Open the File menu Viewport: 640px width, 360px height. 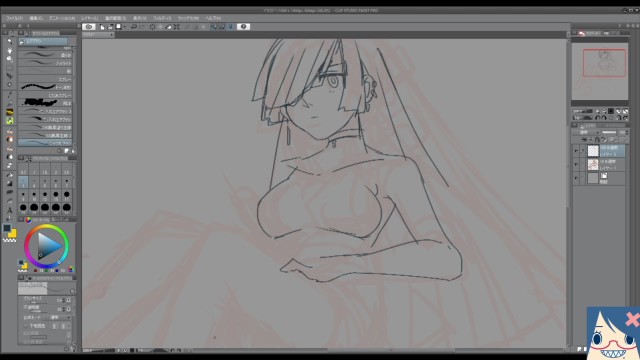[14, 18]
